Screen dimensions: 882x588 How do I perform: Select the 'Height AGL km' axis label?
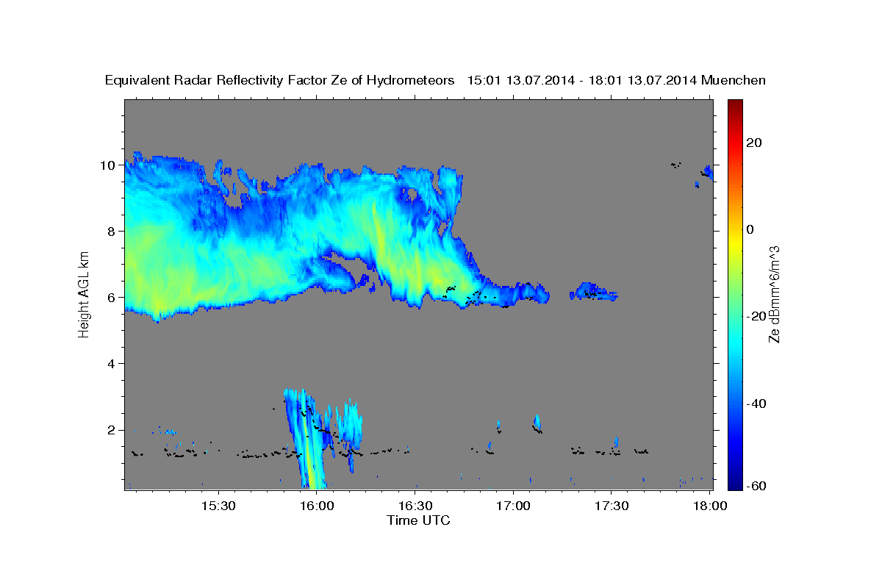85,294
